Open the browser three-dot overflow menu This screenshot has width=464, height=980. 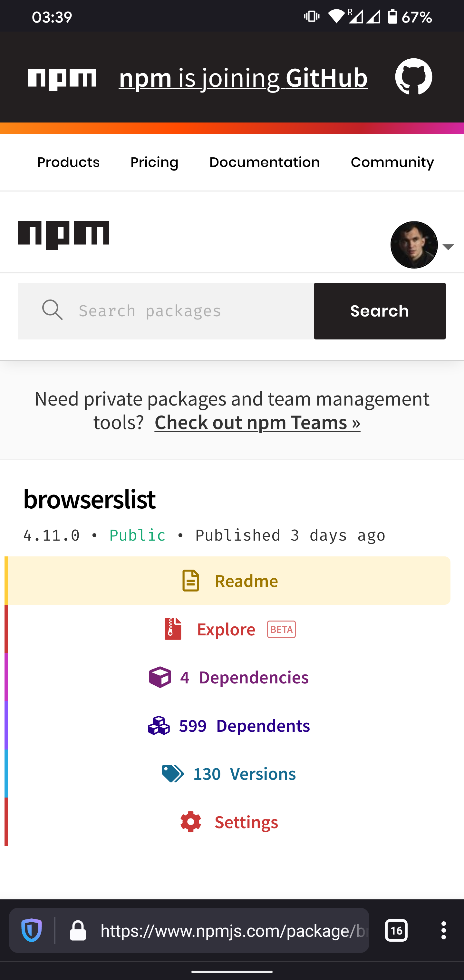pos(443,931)
